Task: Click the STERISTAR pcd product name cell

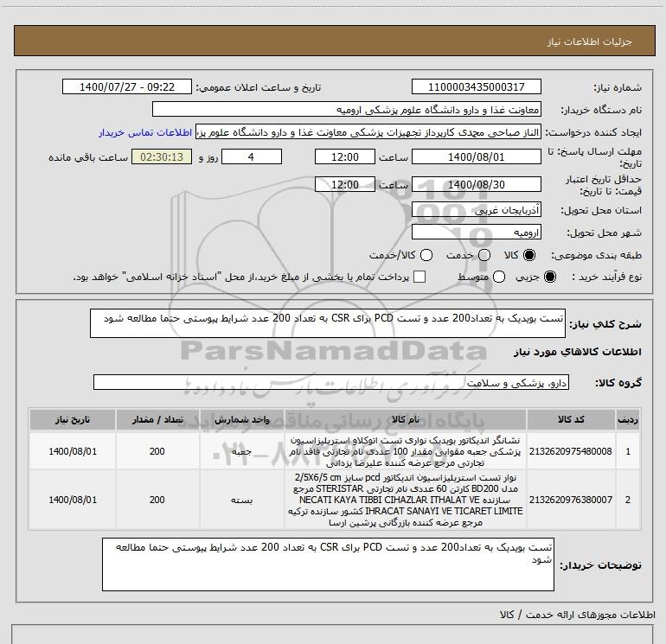Action: [x=405, y=500]
